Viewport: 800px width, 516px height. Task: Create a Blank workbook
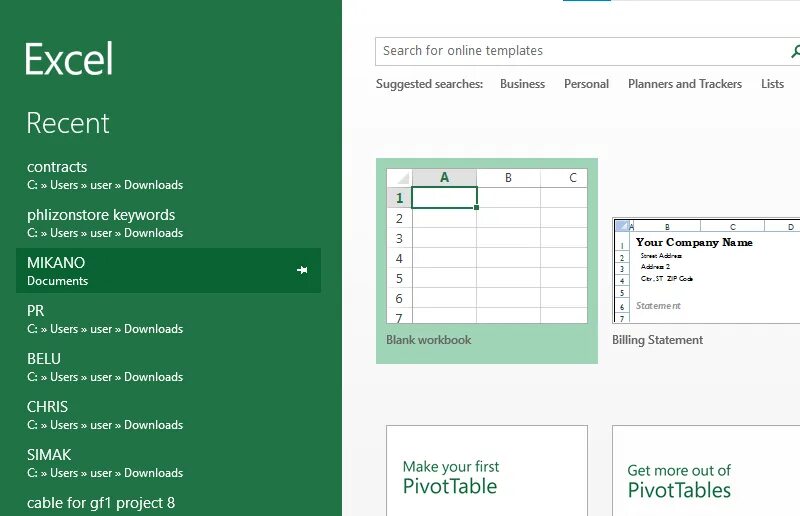pos(487,261)
